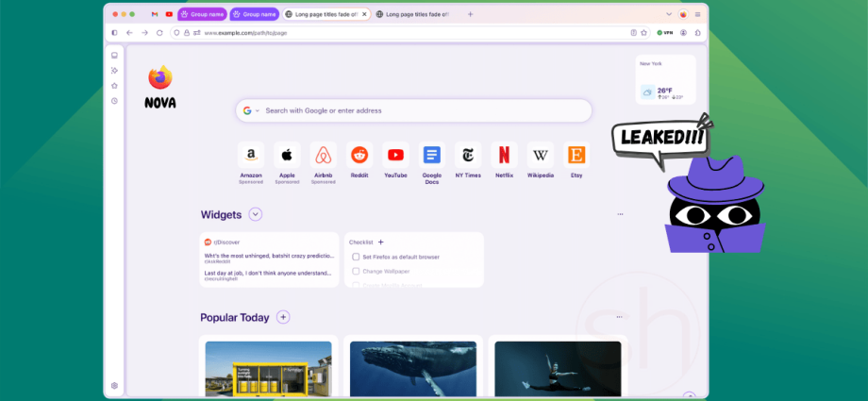
Task: Open bookmarks panel in sidebar
Action: [114, 86]
